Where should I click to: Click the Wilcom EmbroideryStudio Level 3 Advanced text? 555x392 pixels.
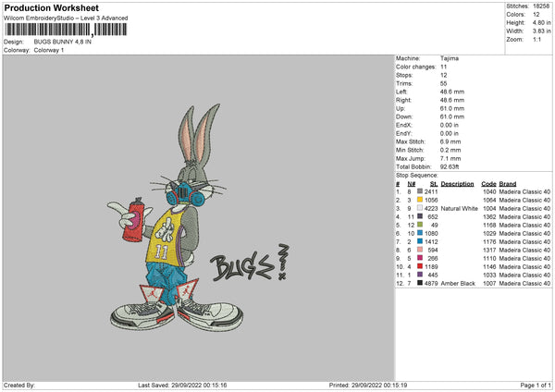tap(66, 18)
